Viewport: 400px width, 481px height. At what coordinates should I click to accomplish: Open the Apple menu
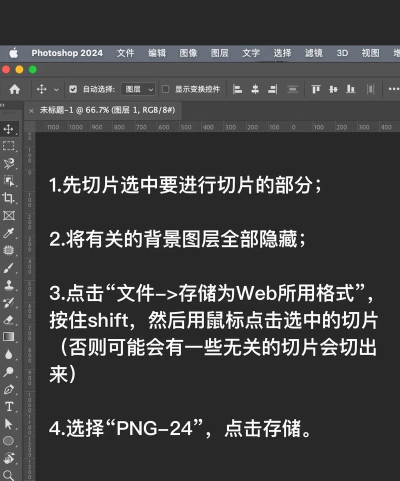coord(14,53)
